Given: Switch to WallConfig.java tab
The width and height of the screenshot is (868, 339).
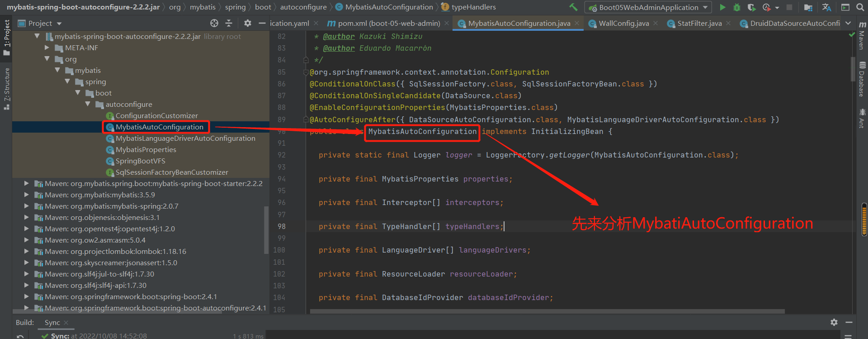Looking at the screenshot, I should point(623,23).
